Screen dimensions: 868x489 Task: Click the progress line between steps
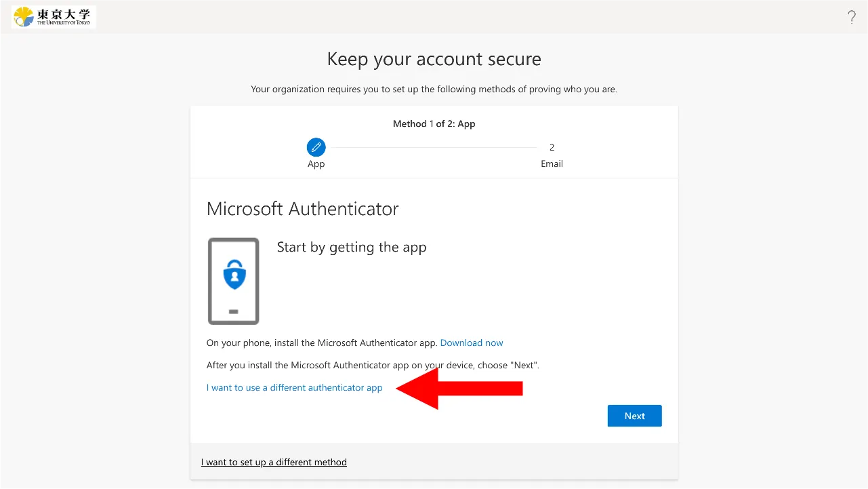click(434, 147)
